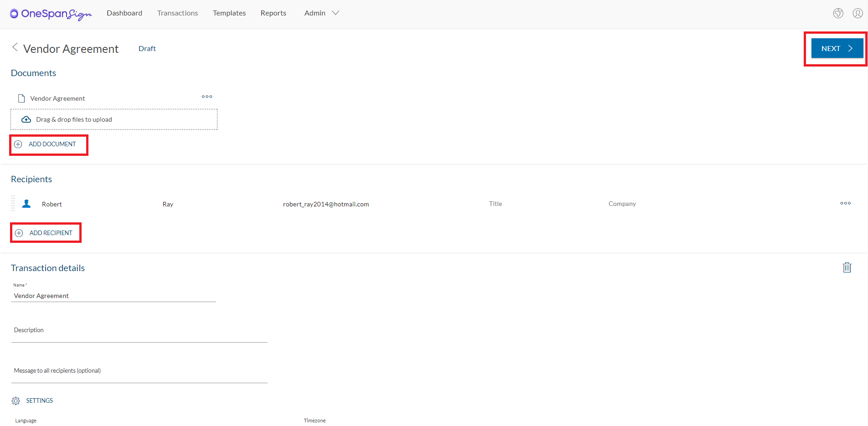The width and height of the screenshot is (868, 426).
Task: Click the Description input field
Action: pyautogui.click(x=137, y=330)
